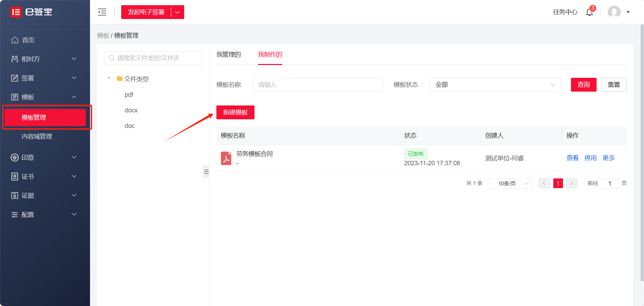Go to the next page arrow

point(572,183)
